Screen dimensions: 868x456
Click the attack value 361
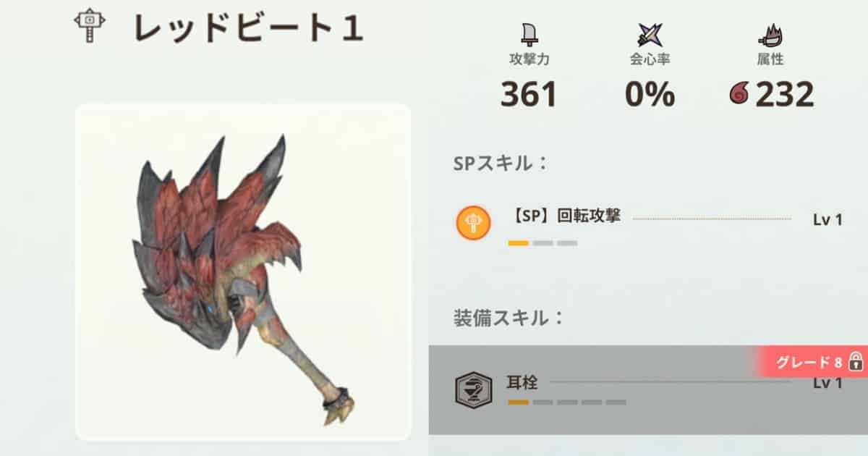tap(529, 95)
